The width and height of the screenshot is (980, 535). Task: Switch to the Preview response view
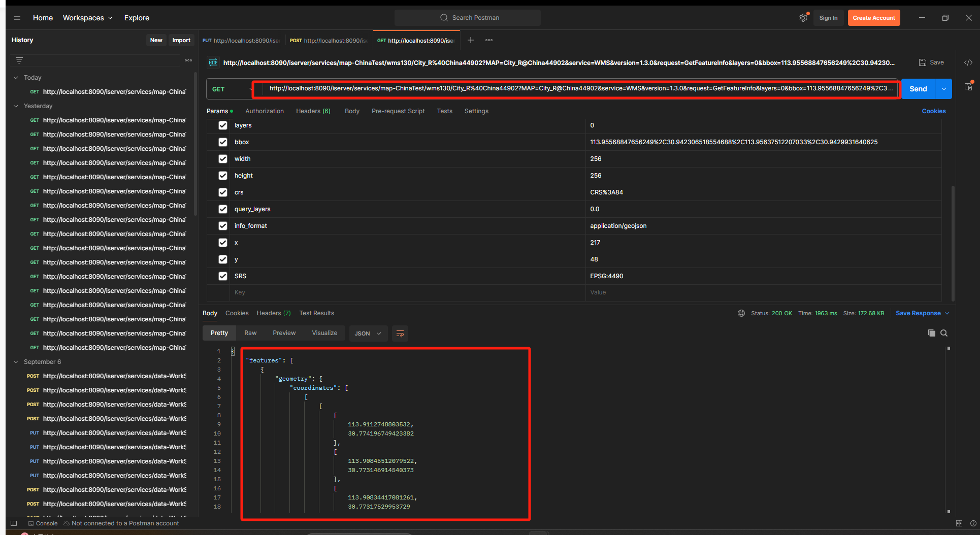coord(284,333)
